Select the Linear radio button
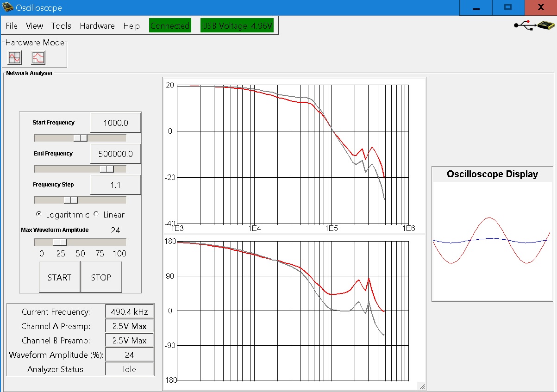 [96, 214]
